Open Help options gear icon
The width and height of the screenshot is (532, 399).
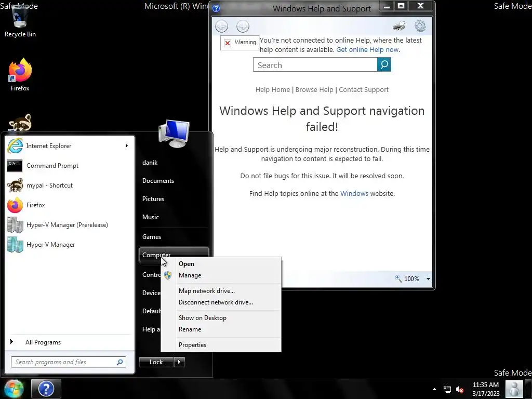pyautogui.click(x=420, y=26)
